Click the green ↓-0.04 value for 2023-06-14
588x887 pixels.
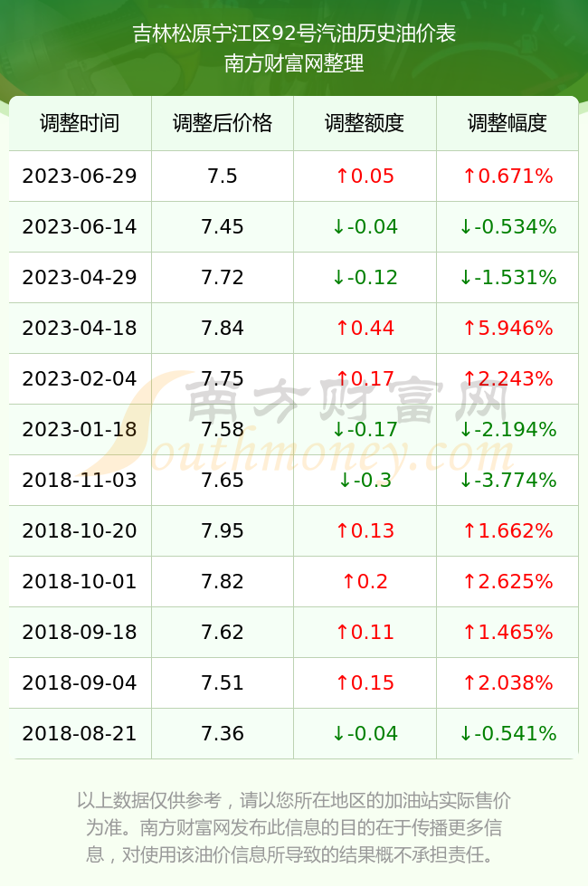click(x=365, y=227)
